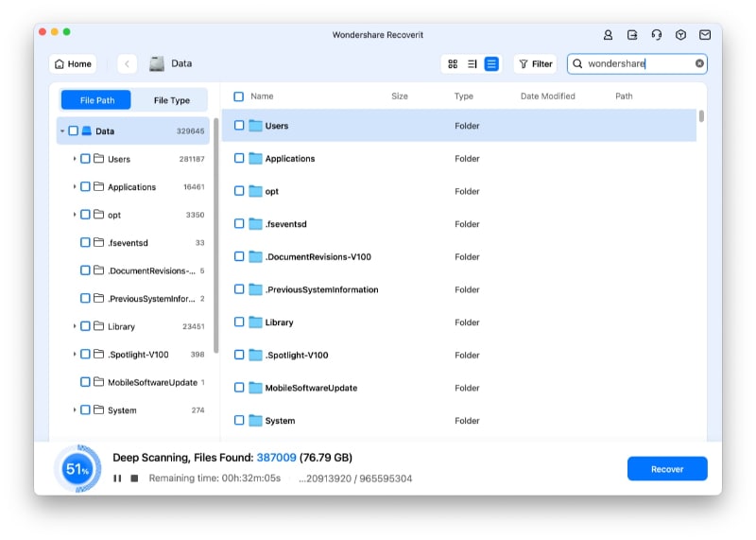This screenshot has height=540, width=756.
Task: Click the MobileSoftwareUpdate folder icon in list
Action: [255, 388]
